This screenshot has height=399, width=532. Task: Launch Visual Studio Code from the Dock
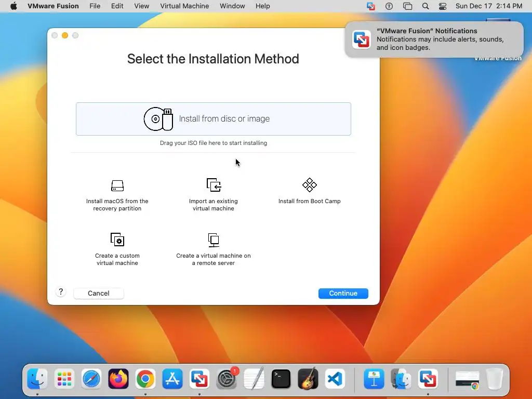click(x=335, y=379)
